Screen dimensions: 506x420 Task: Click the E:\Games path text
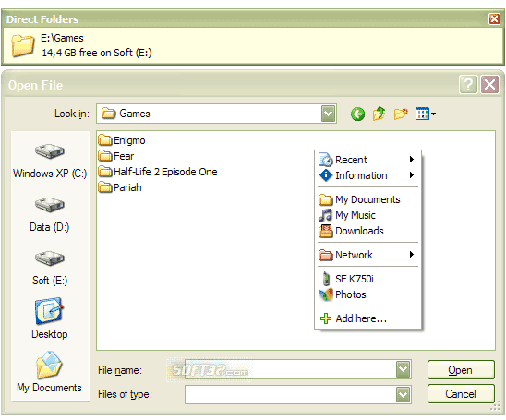[x=62, y=38]
